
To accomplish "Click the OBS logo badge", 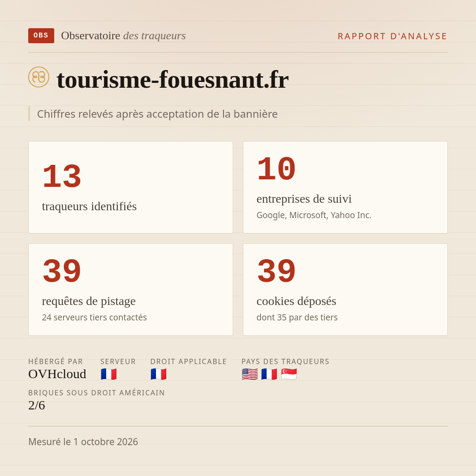I will coord(41,36).
